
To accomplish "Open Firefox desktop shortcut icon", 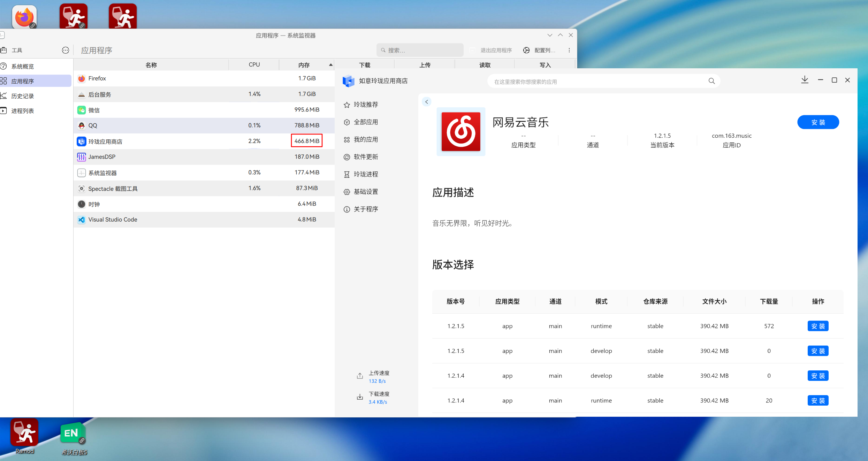I will pyautogui.click(x=24, y=16).
